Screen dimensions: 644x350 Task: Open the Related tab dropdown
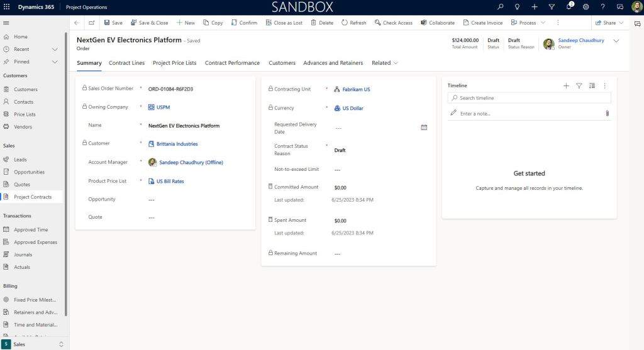(385, 63)
